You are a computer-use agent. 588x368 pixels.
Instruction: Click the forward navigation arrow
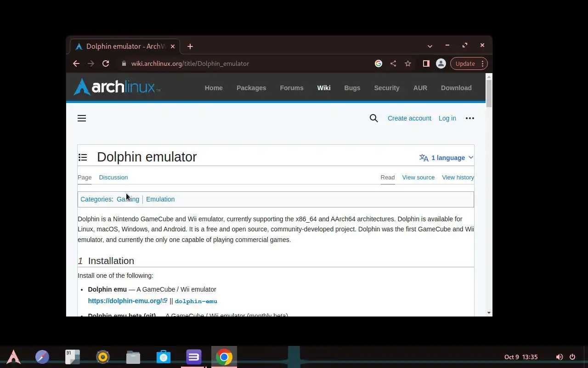point(91,63)
